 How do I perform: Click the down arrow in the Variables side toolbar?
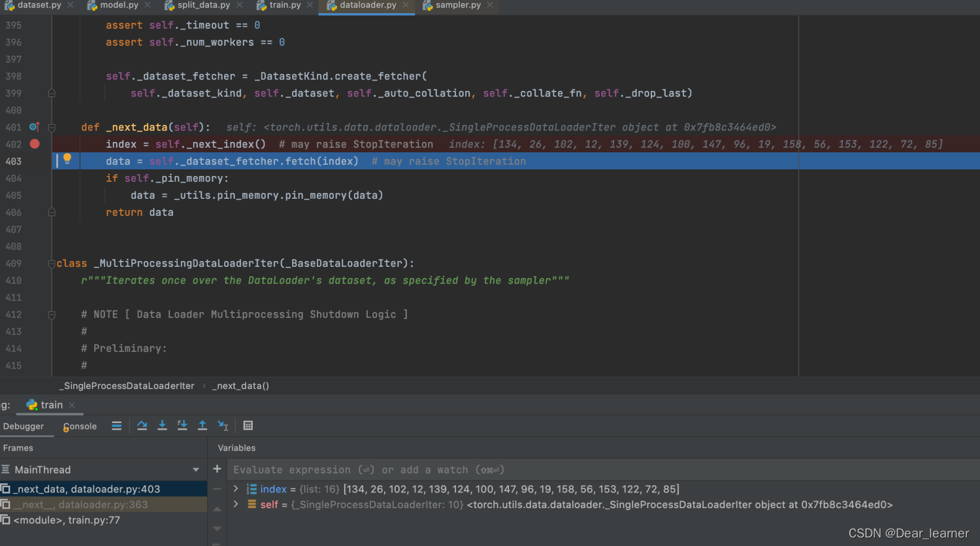coord(217,528)
